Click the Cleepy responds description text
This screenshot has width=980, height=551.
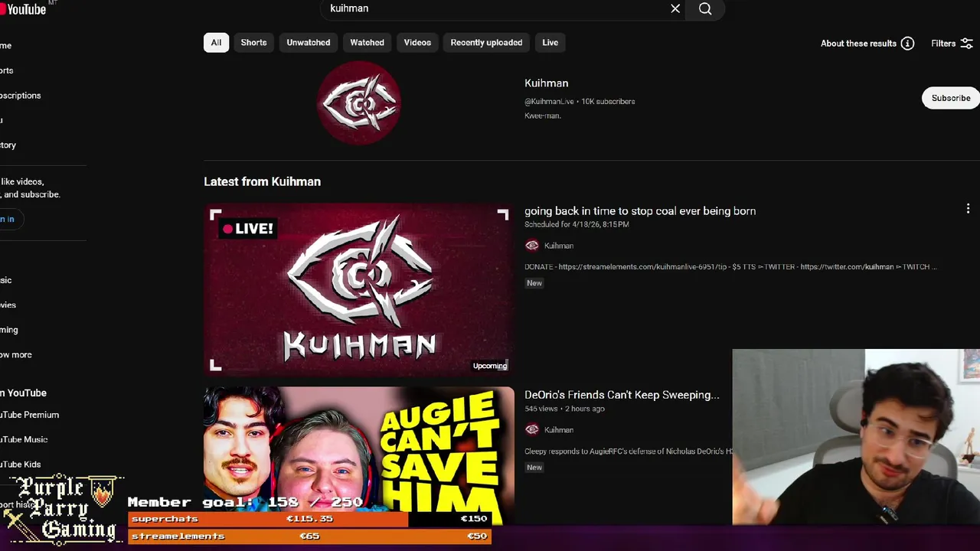[628, 452]
